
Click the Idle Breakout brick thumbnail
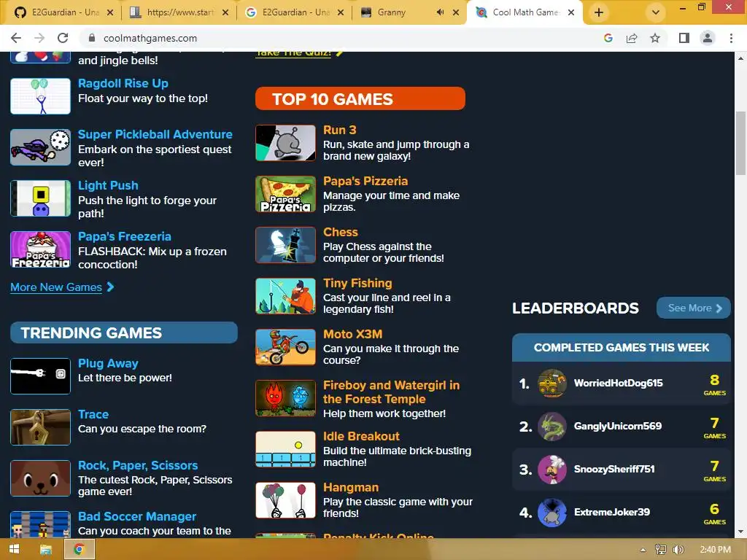pyautogui.click(x=285, y=449)
